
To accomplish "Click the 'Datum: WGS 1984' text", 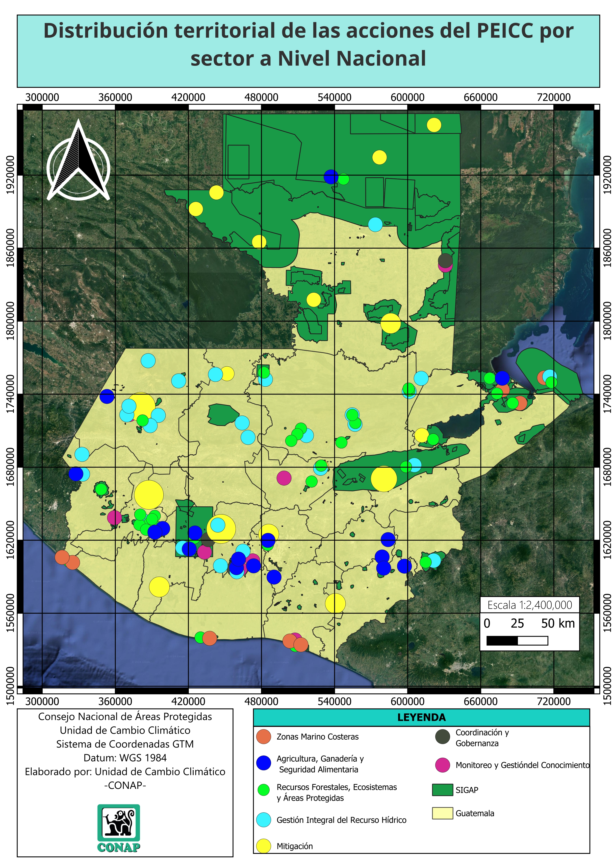I will [125, 758].
